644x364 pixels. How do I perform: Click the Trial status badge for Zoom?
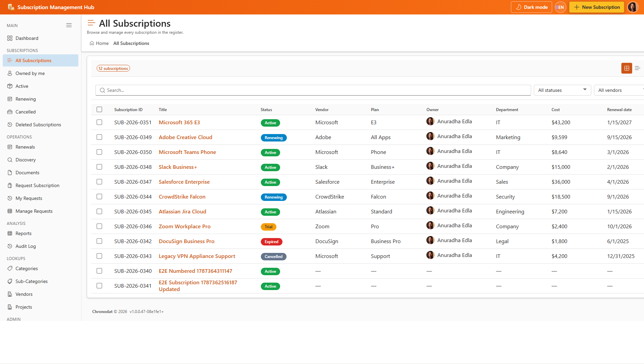(268, 227)
